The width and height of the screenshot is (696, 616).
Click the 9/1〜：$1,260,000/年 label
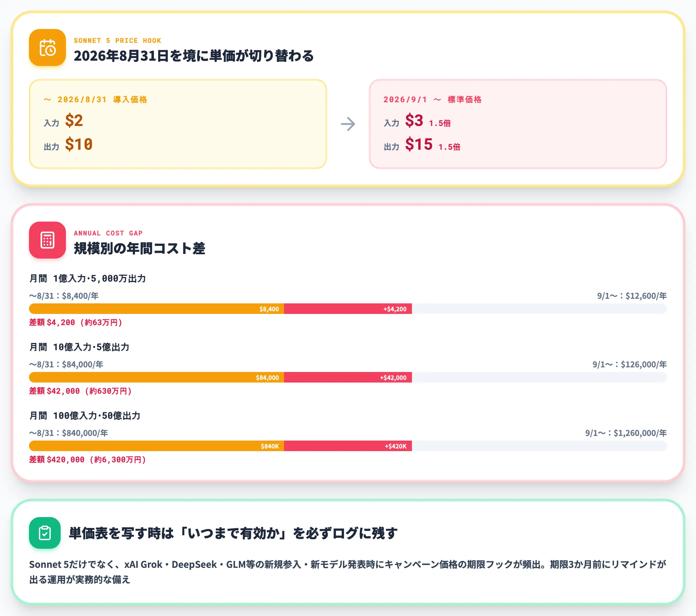point(626,433)
